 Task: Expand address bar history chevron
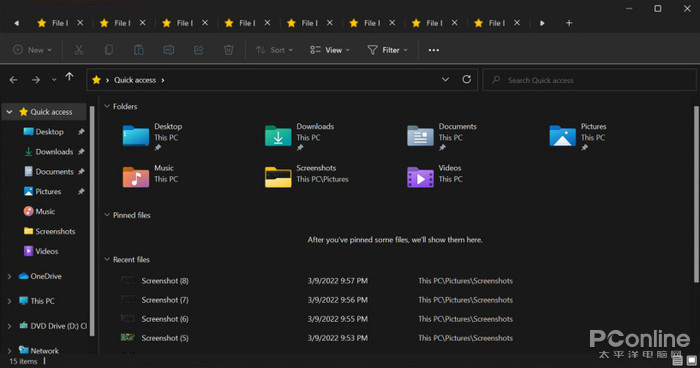[445, 79]
